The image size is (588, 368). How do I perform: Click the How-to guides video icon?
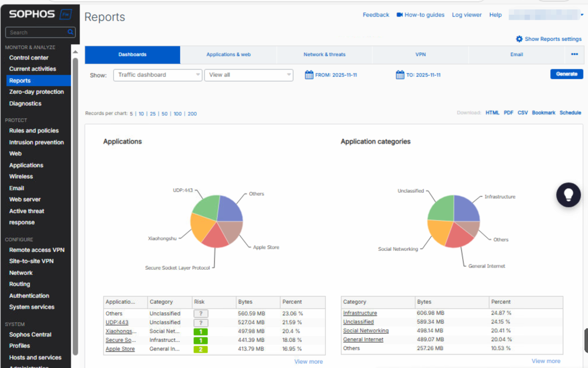coord(400,15)
